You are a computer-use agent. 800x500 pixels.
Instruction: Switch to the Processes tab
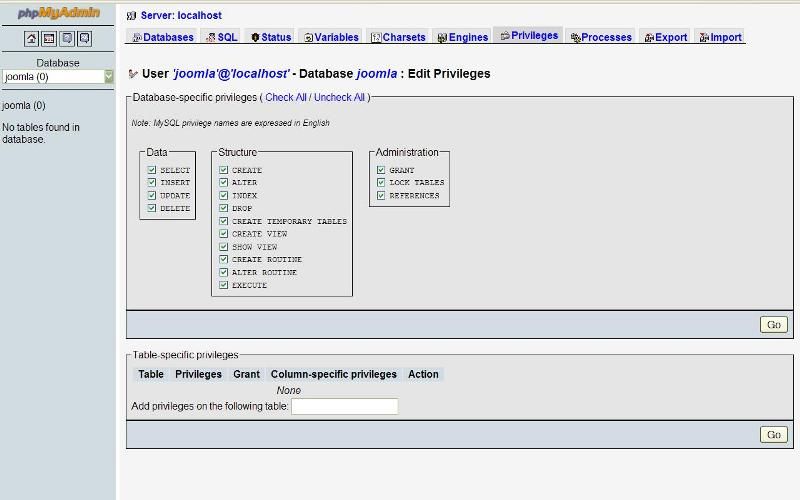601,37
